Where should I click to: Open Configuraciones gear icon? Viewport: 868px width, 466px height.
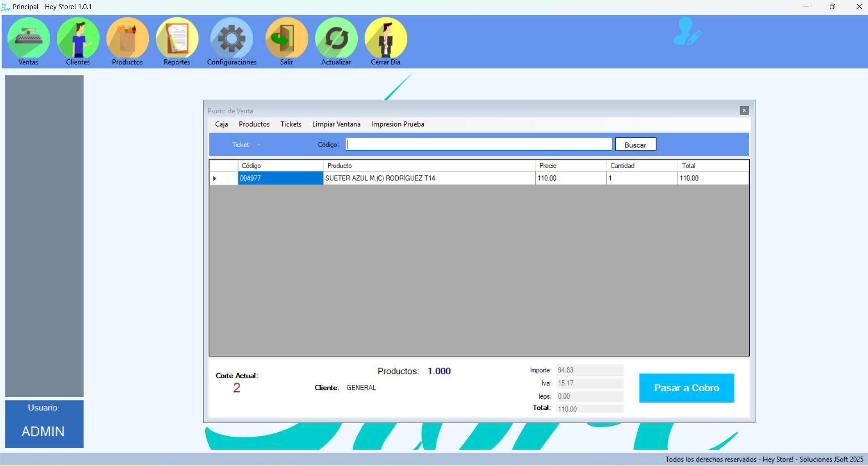pyautogui.click(x=232, y=39)
